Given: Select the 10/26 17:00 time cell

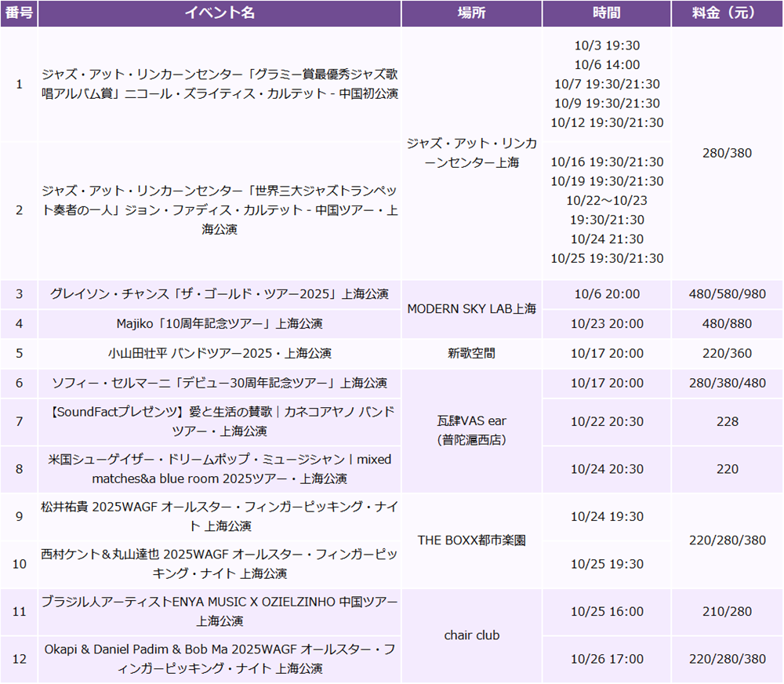Looking at the screenshot, I should [606, 659].
